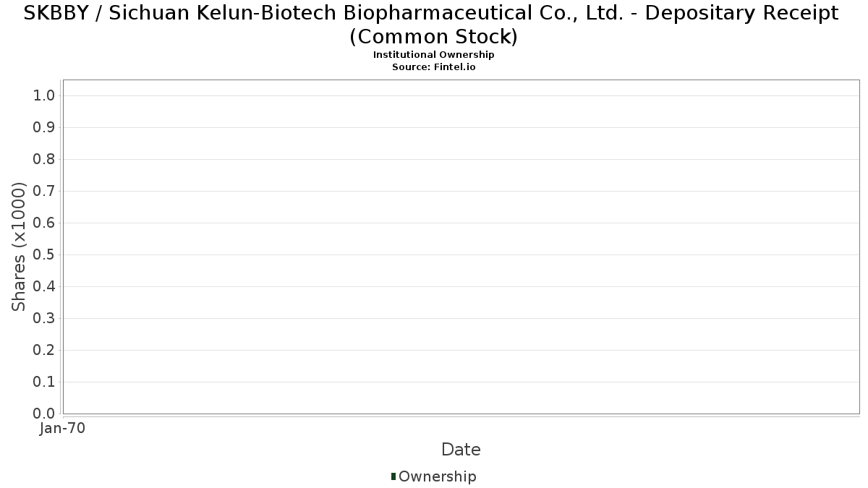Click the center of the empty plot area
868x488 pixels.
pyautogui.click(x=461, y=247)
